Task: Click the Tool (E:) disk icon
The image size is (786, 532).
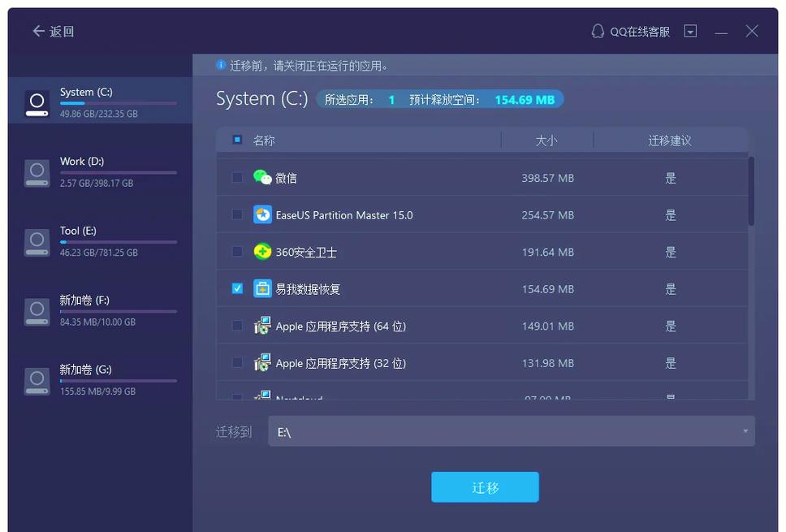Action: point(37,242)
